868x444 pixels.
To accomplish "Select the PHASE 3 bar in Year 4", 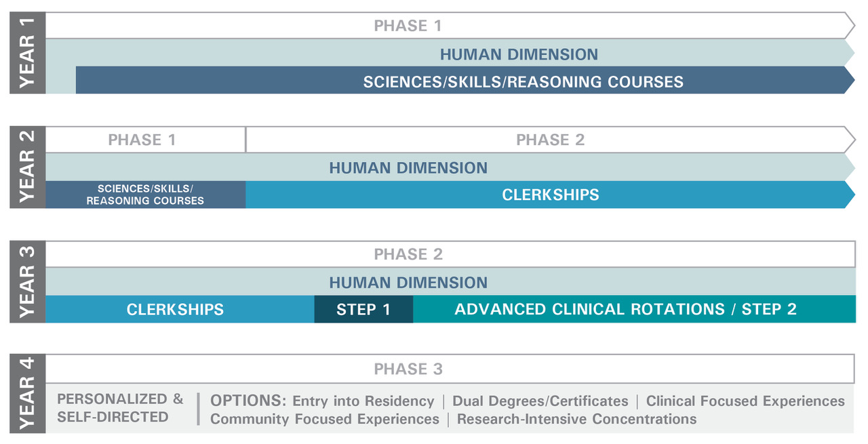I will tap(408, 369).
